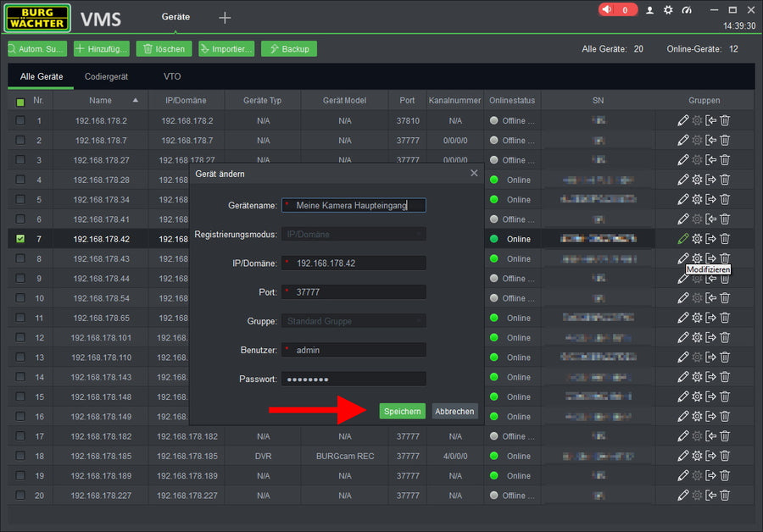Tick the checkbox for device row 1

click(x=20, y=120)
